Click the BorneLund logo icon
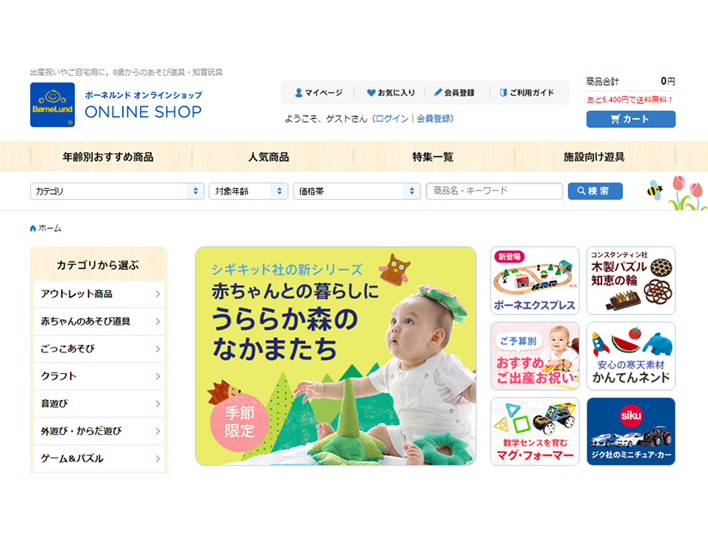Image resolution: width=708 pixels, height=537 pixels. coord(52,105)
